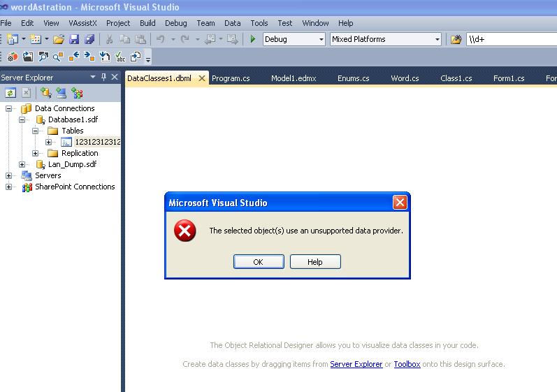Click the Navigate Forward icon
Viewport: 557px width, 392px height.
click(x=233, y=39)
